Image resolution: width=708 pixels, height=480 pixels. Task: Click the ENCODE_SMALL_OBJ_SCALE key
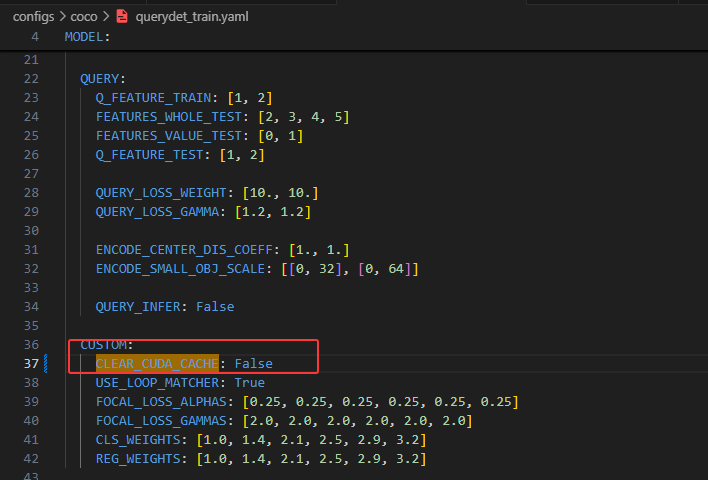click(x=180, y=269)
